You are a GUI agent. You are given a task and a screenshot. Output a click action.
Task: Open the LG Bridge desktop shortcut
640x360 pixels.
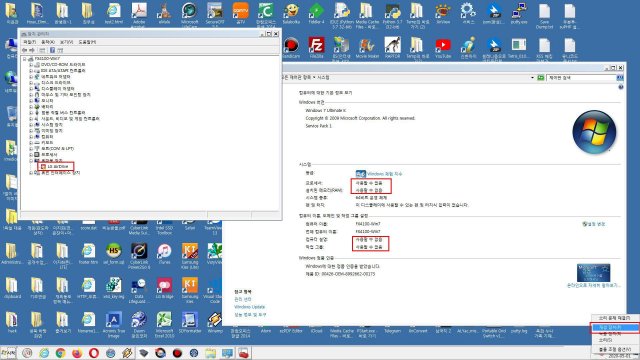point(164,288)
